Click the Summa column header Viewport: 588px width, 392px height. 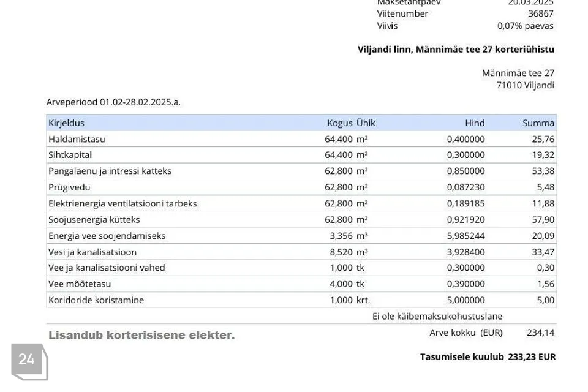538,123
